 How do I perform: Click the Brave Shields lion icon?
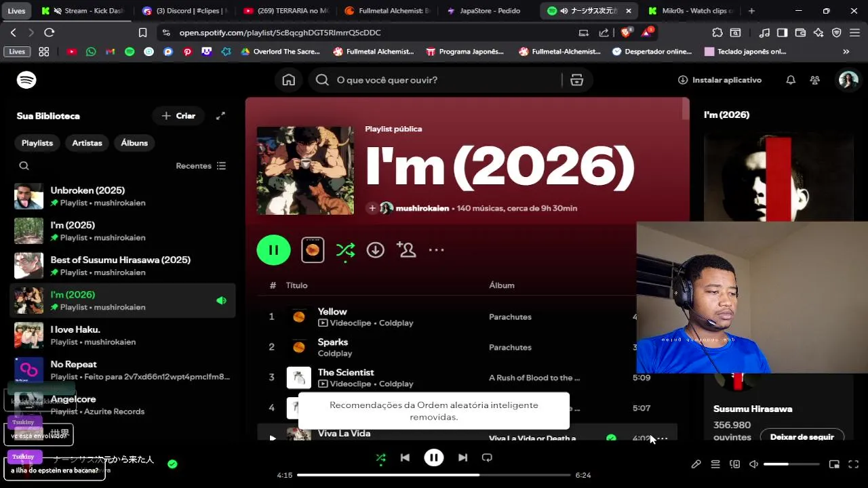pos(627,32)
